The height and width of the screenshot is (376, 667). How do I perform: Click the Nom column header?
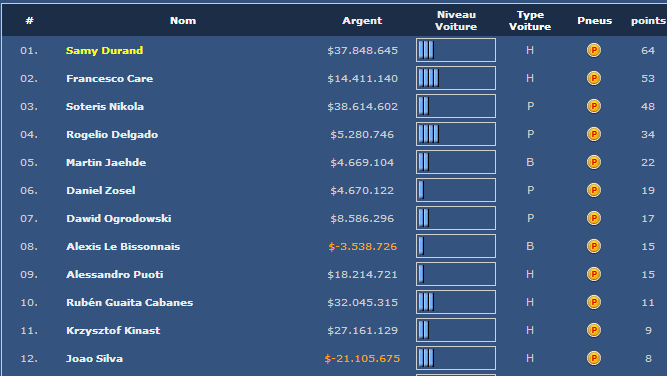point(183,20)
